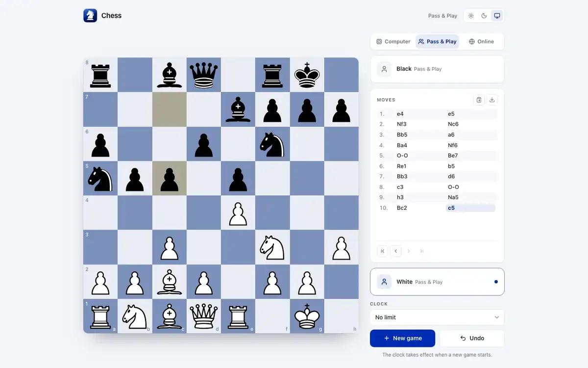Choose the white queen on d1
Viewport: 588px width, 368px height.
pos(204,316)
